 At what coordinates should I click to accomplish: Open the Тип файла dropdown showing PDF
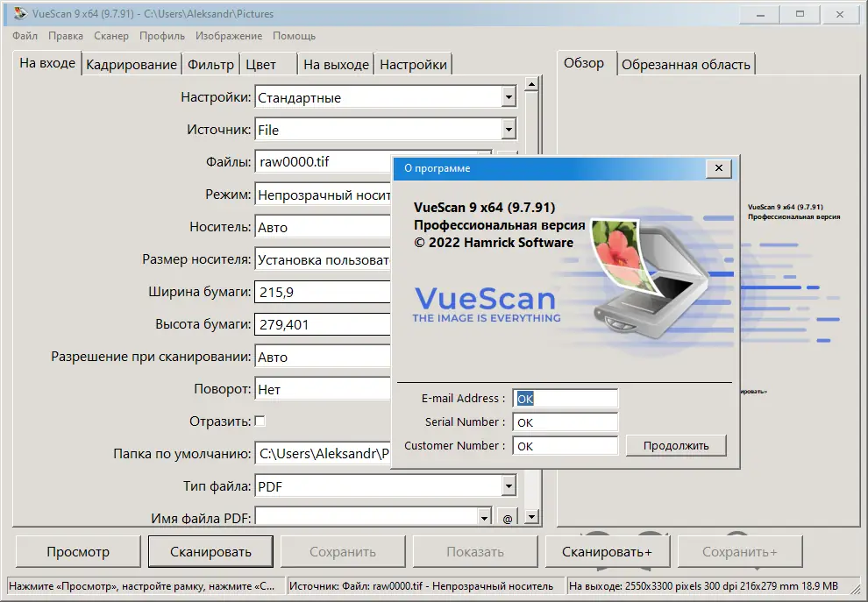[386, 486]
